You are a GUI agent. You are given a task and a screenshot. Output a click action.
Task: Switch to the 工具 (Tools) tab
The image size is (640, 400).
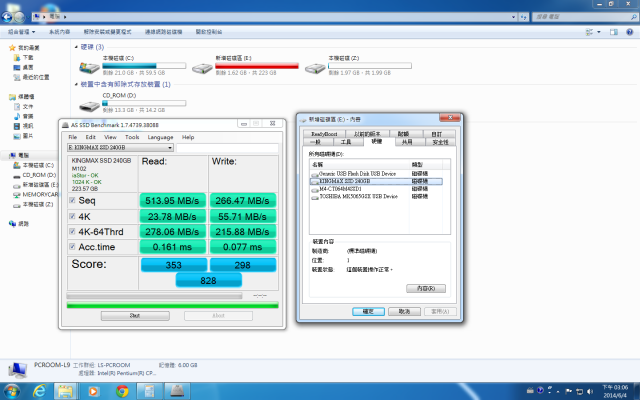[x=346, y=142]
